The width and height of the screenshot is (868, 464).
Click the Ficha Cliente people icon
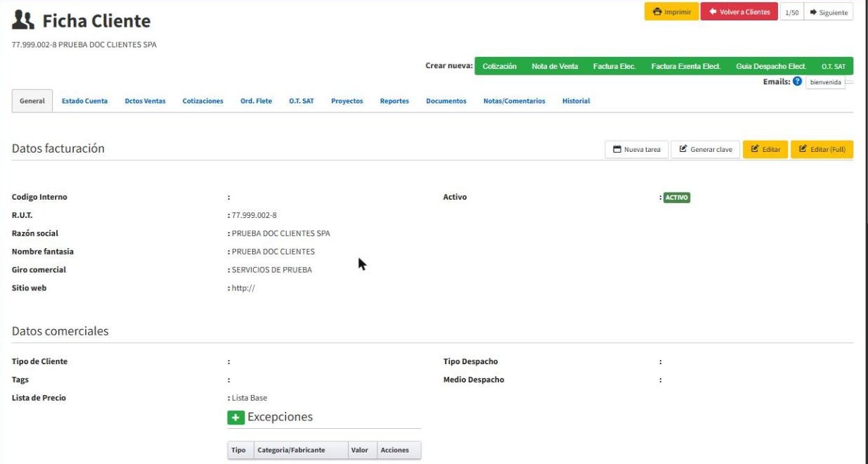coord(23,21)
